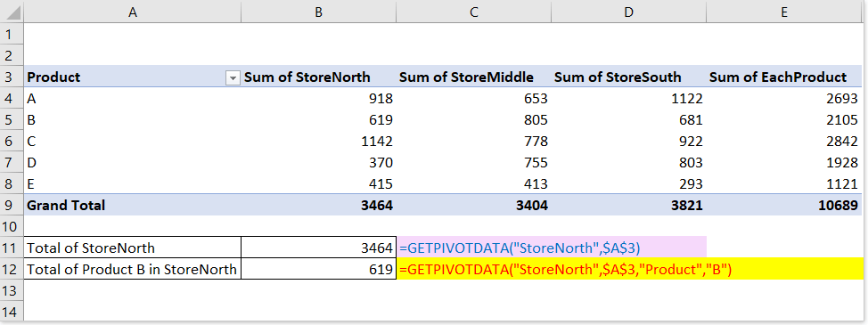The height and width of the screenshot is (325, 868).
Task: Click the Sum of StoreNorth header cell
Action: [x=319, y=77]
